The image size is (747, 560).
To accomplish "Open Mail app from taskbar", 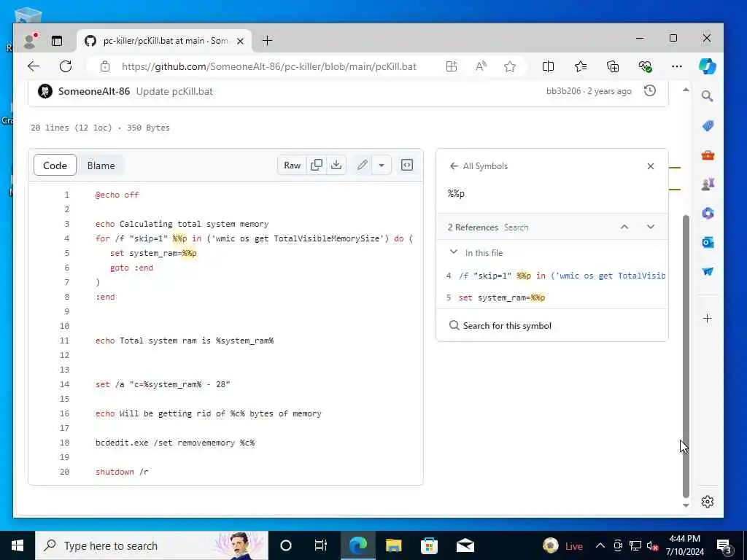I will click(465, 545).
